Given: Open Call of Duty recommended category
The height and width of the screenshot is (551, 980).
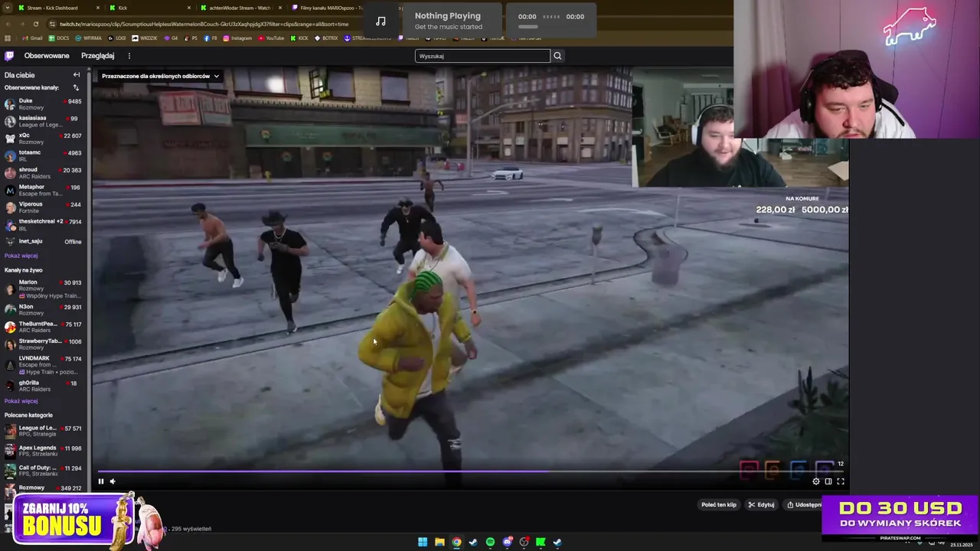Looking at the screenshot, I should 43,471.
